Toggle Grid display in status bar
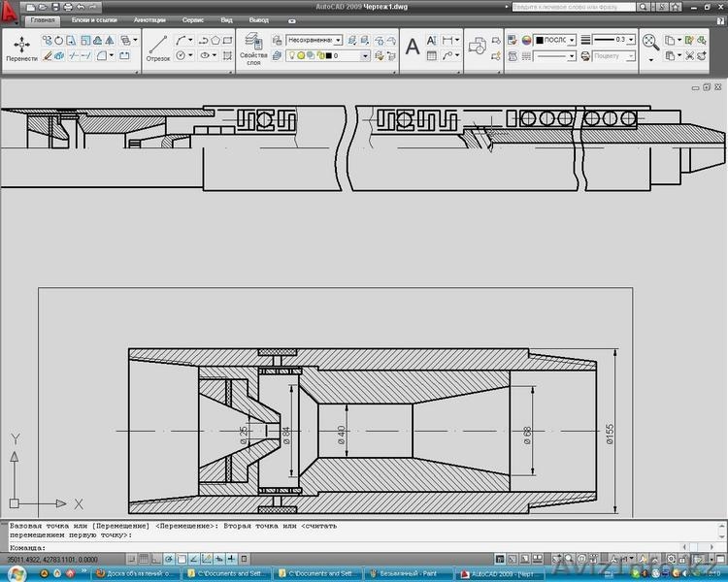 (144, 559)
